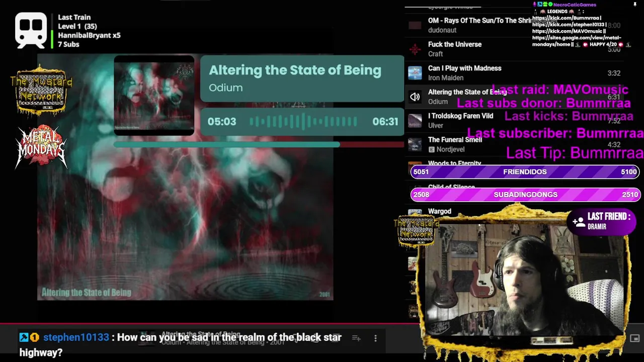The height and width of the screenshot is (362, 644).
Task: Select The Funeral Smell in queue
Action: point(513,144)
